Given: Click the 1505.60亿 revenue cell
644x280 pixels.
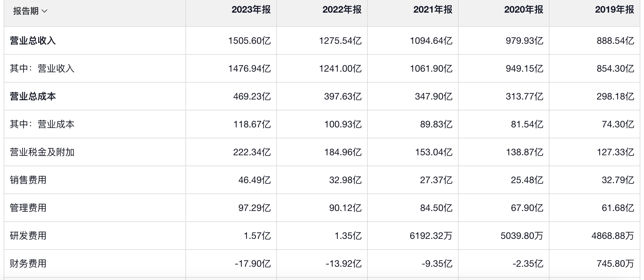Looking at the screenshot, I should tap(249, 41).
